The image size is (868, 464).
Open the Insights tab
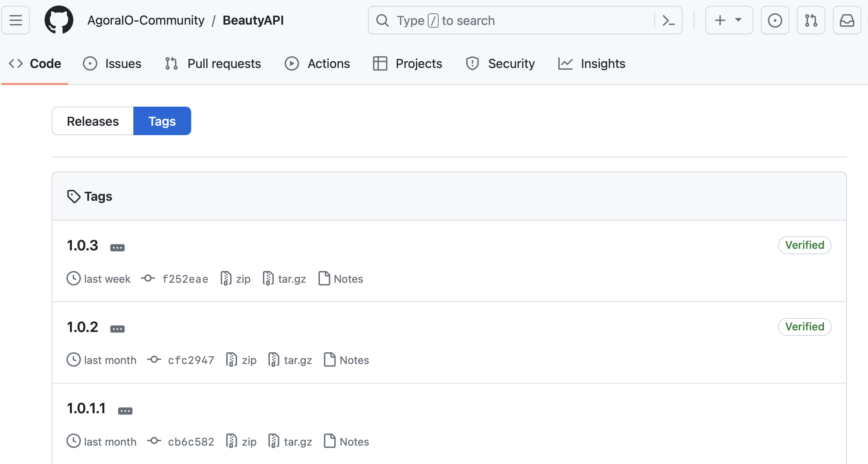pyautogui.click(x=592, y=64)
